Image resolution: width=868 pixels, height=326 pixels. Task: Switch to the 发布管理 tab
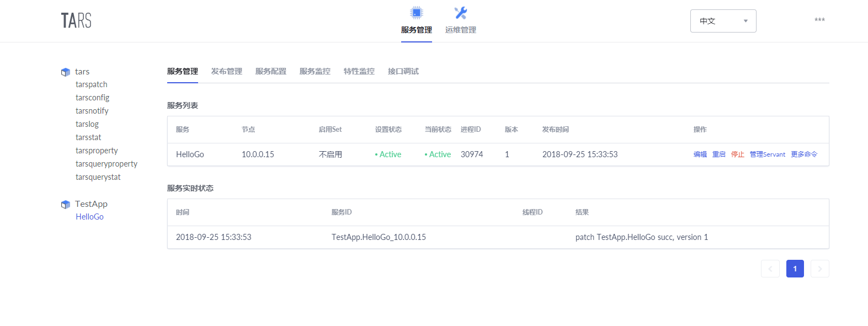[227, 71]
